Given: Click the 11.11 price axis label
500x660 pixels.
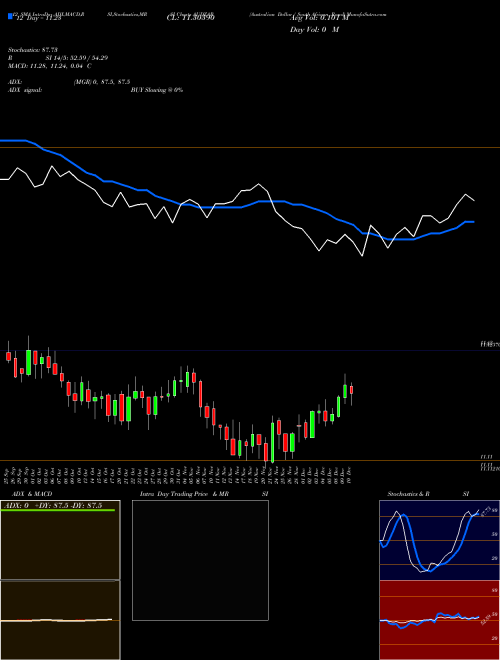Looking at the screenshot, I should (x=486, y=457).
